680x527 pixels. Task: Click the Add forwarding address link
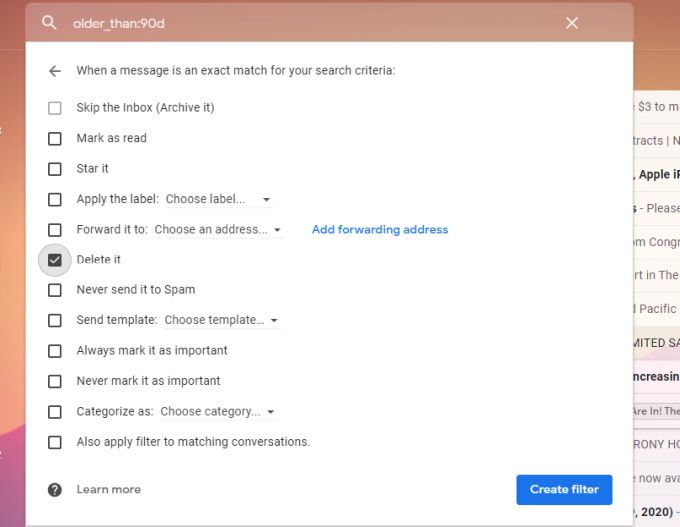click(380, 229)
